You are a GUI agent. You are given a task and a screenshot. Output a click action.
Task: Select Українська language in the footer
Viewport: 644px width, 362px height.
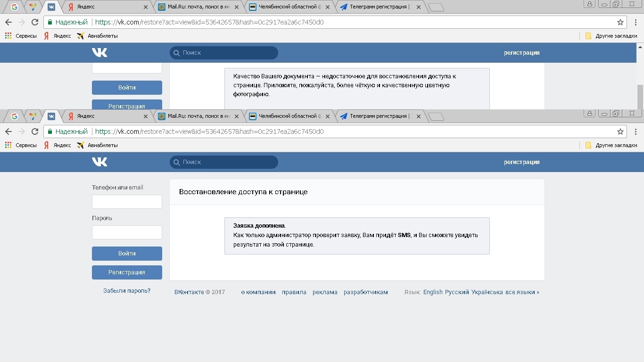(487, 292)
